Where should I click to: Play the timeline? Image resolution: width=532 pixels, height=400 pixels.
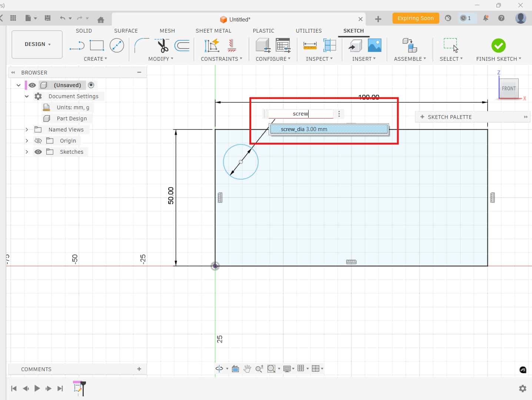[37, 389]
